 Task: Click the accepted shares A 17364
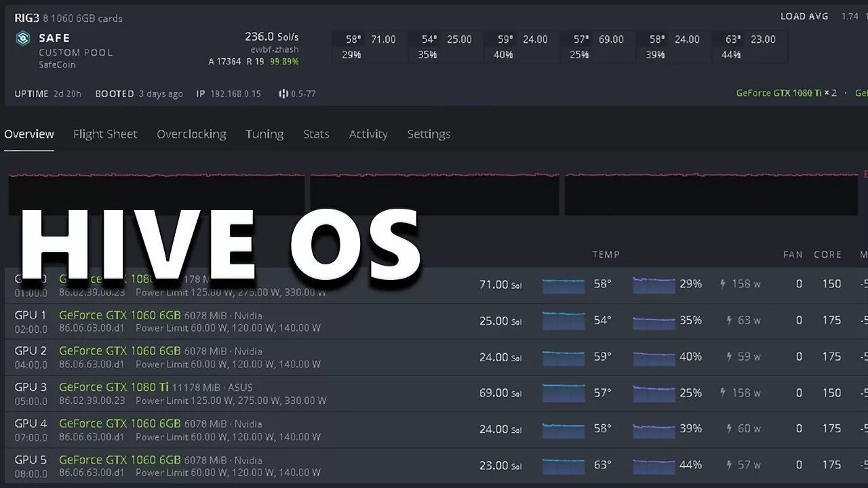point(224,62)
